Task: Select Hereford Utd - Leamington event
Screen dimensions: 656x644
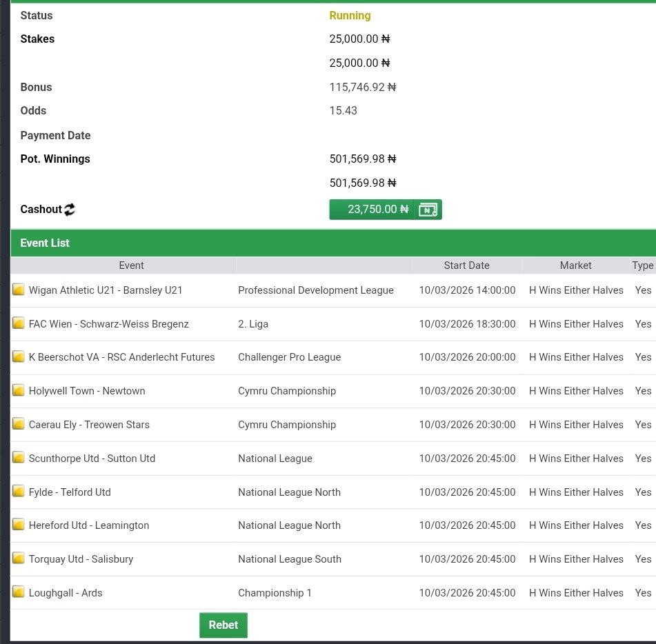Action: point(89,525)
